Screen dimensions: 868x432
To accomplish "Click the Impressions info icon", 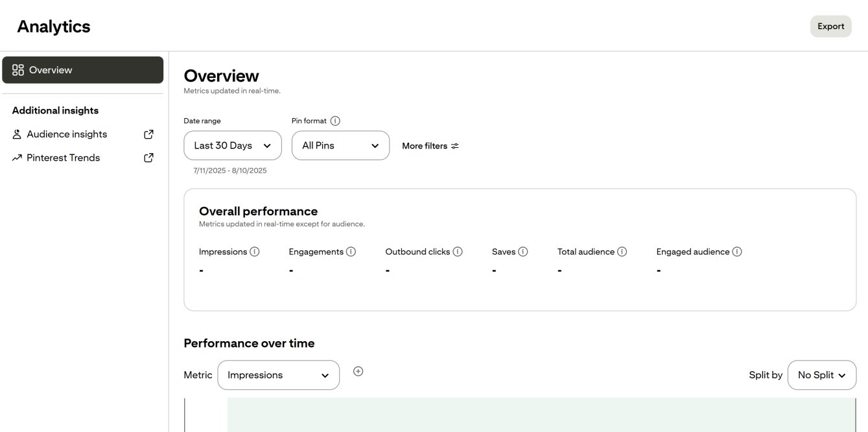I will [x=255, y=252].
